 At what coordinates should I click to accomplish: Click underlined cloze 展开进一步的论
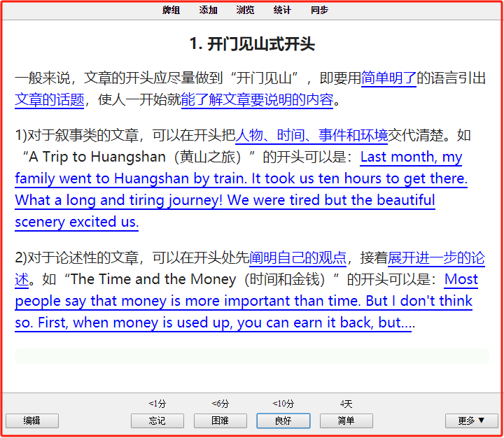[x=436, y=257]
